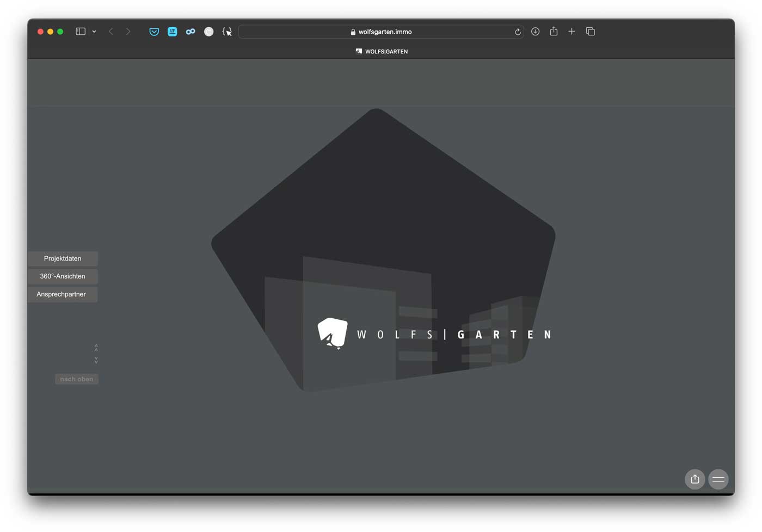Jump to the Ansprechpartner section
This screenshot has height=532, width=762.
tap(62, 294)
